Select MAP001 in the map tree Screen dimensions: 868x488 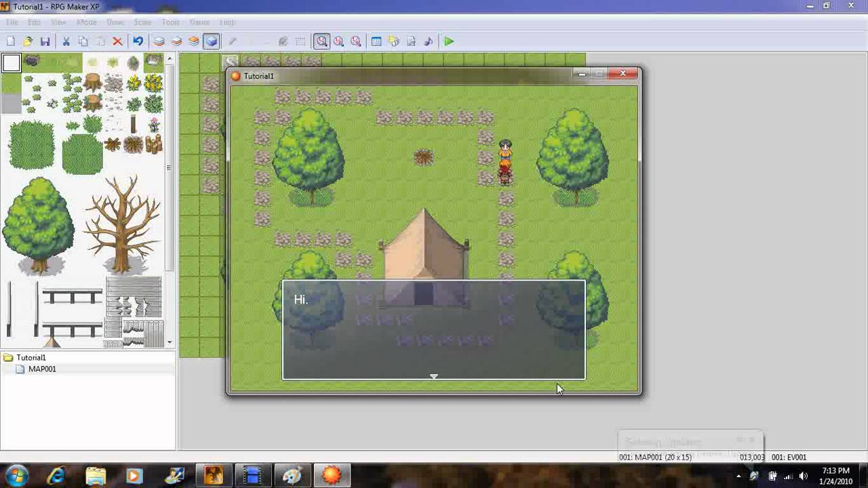tap(42, 369)
